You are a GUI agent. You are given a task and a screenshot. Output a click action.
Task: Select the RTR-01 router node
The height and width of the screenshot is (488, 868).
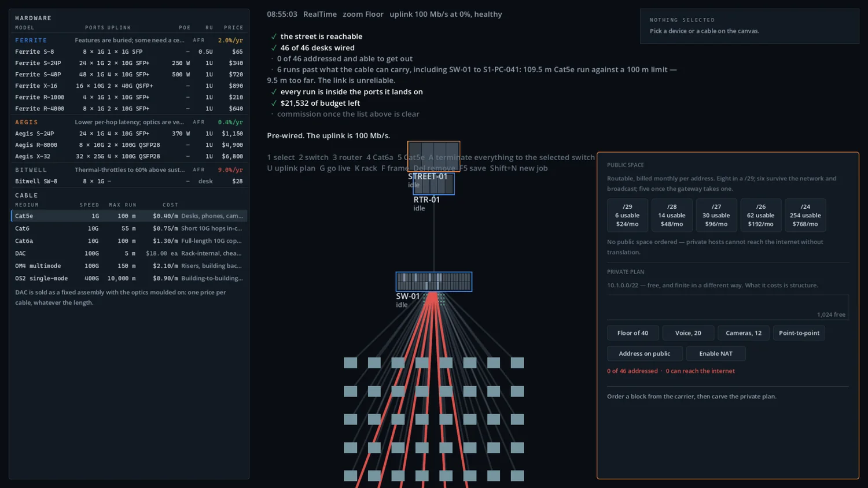point(433,184)
